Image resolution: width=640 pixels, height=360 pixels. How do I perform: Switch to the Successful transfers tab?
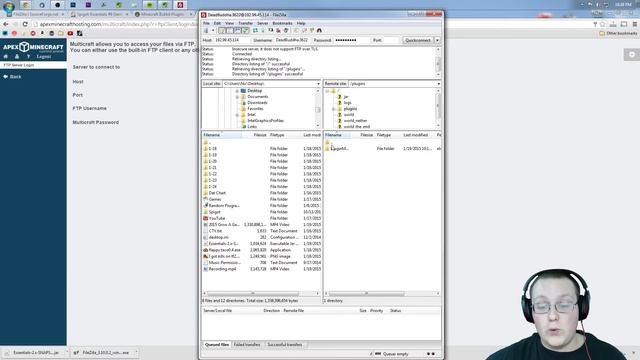284,345
